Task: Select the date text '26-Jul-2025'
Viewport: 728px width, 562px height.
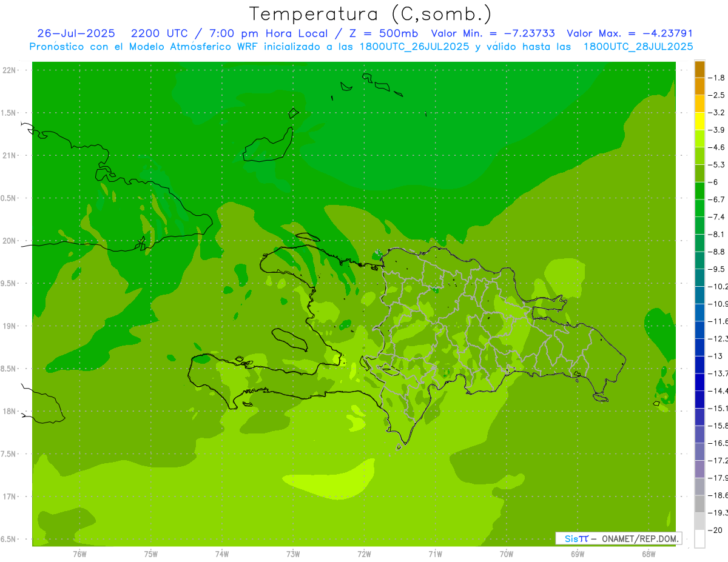Action: 76,33
